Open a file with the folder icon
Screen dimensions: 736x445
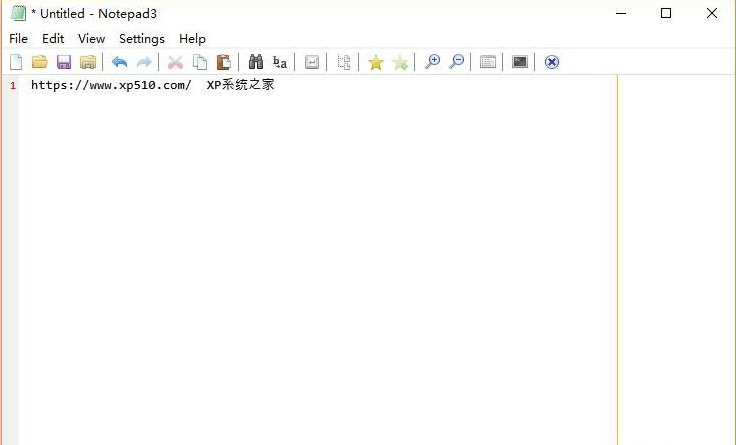[40, 62]
